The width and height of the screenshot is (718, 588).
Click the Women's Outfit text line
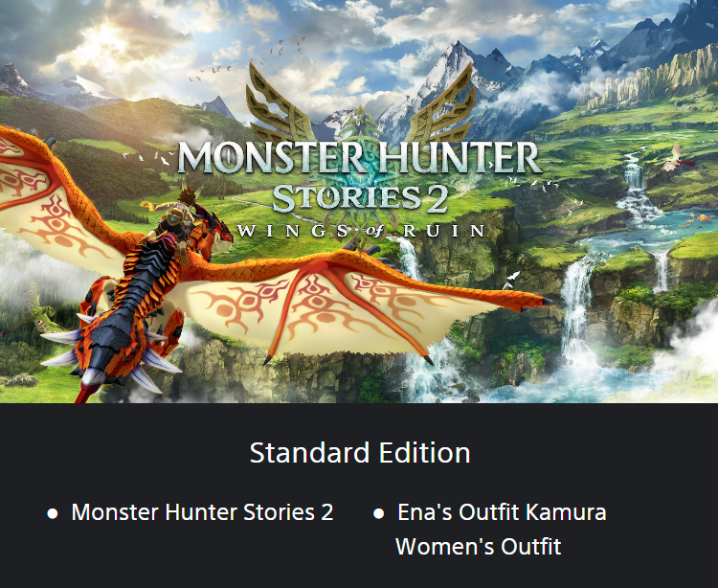coord(478,546)
